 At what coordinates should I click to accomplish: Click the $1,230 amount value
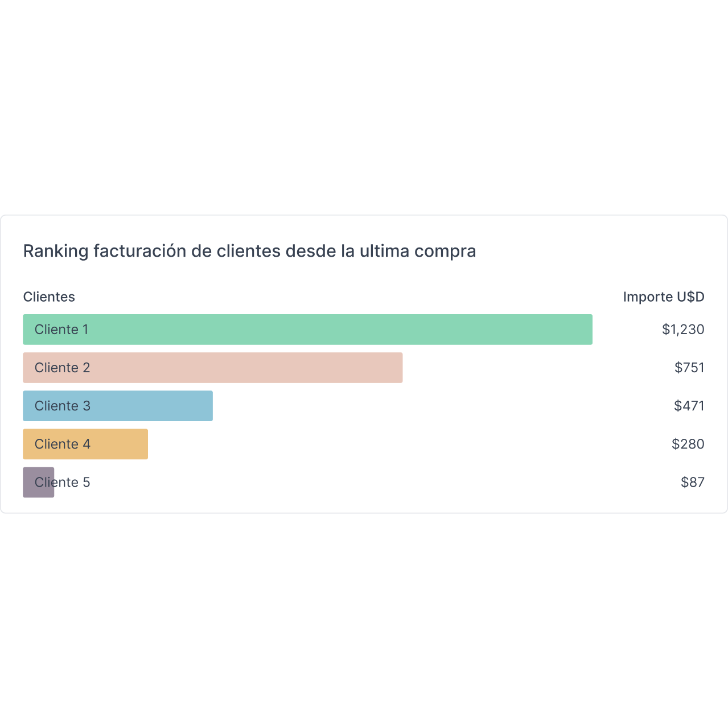pyautogui.click(x=682, y=330)
